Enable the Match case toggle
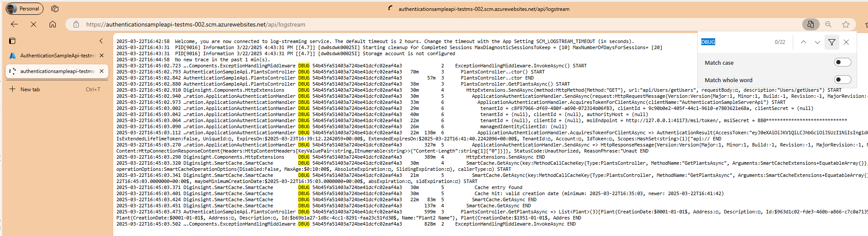 [842, 63]
